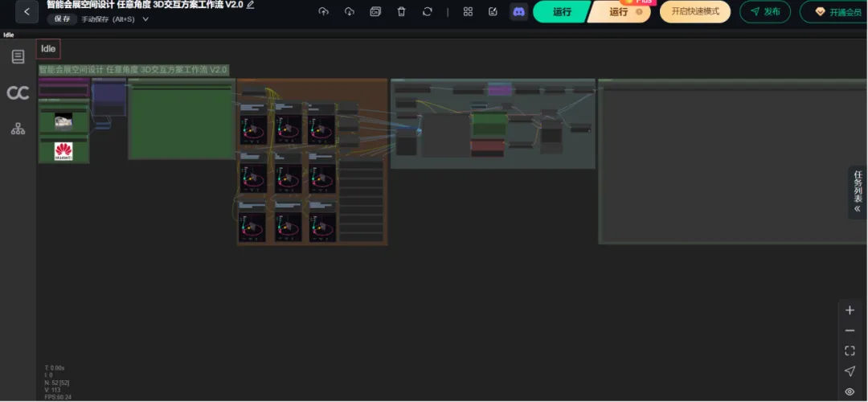This screenshot has width=868, height=402.
Task: Click the cloud upload icon
Action: click(323, 11)
